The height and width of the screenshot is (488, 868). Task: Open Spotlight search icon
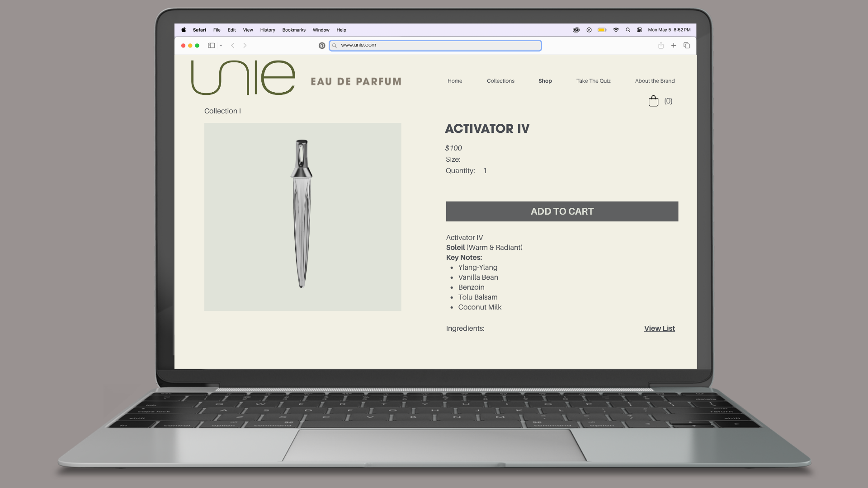[x=628, y=30]
